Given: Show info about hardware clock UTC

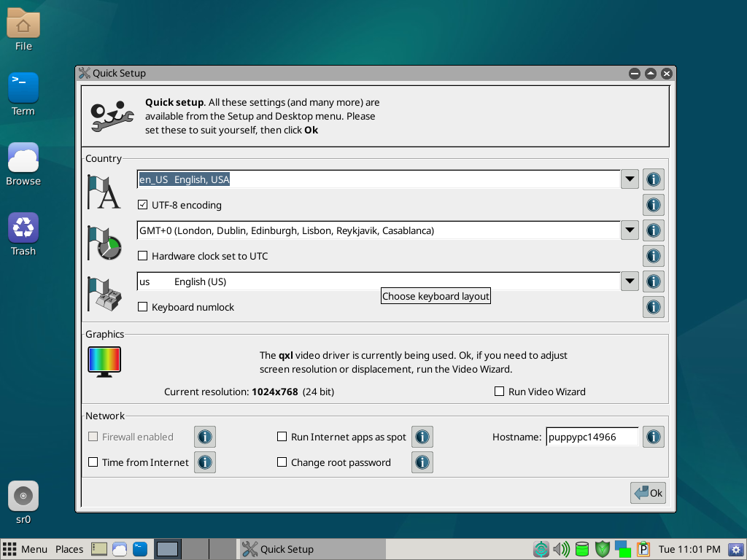Looking at the screenshot, I should [653, 256].
